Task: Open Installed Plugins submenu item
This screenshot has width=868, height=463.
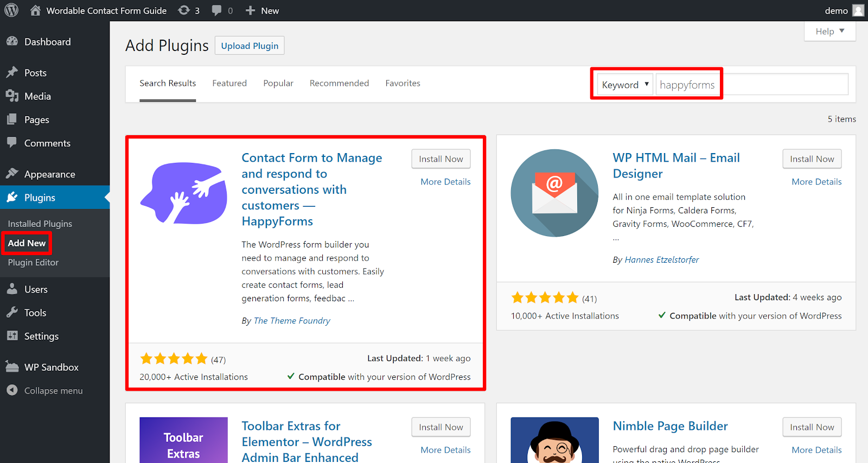Action: 40,224
